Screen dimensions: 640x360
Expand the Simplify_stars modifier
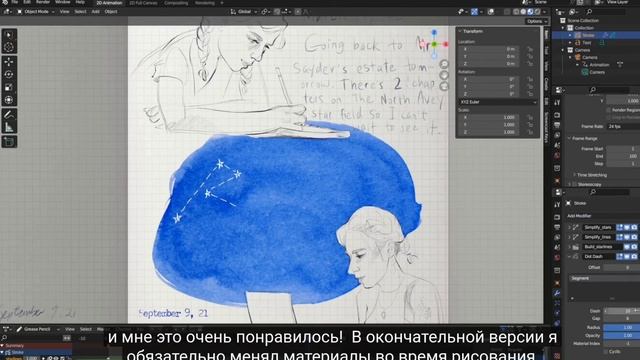pos(570,227)
